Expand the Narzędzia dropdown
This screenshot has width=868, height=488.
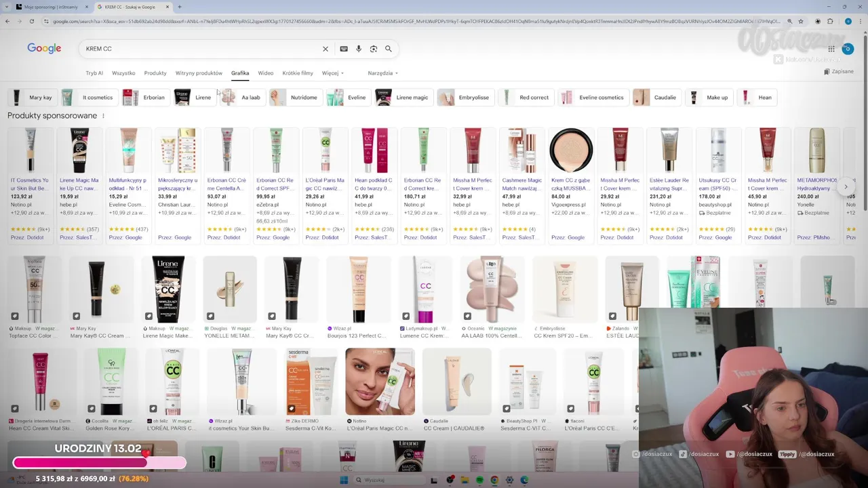pos(382,73)
